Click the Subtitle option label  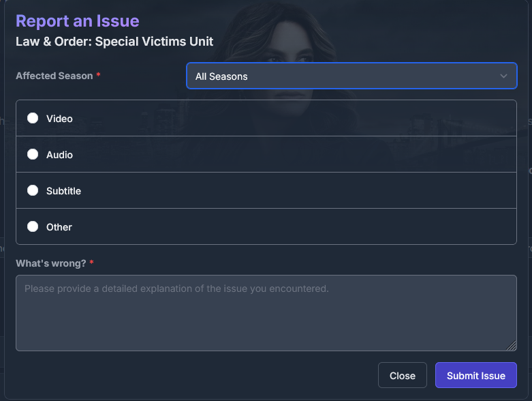click(63, 191)
